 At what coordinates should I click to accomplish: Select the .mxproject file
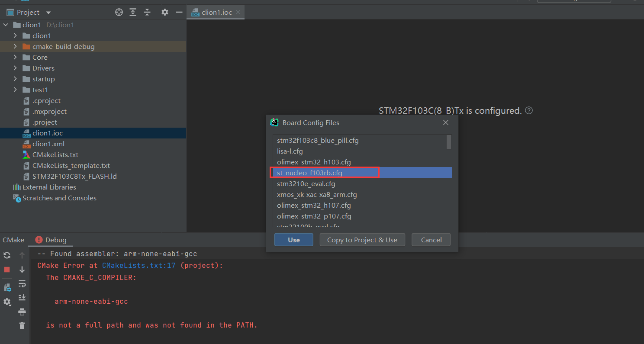point(49,112)
